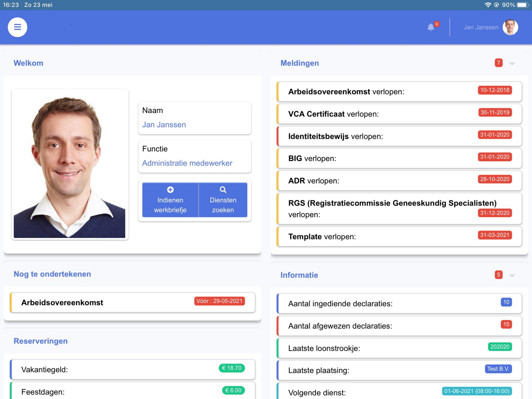The height and width of the screenshot is (399, 532).
Task: Collapse the Meldingen panel chevron
Action: pyautogui.click(x=512, y=63)
